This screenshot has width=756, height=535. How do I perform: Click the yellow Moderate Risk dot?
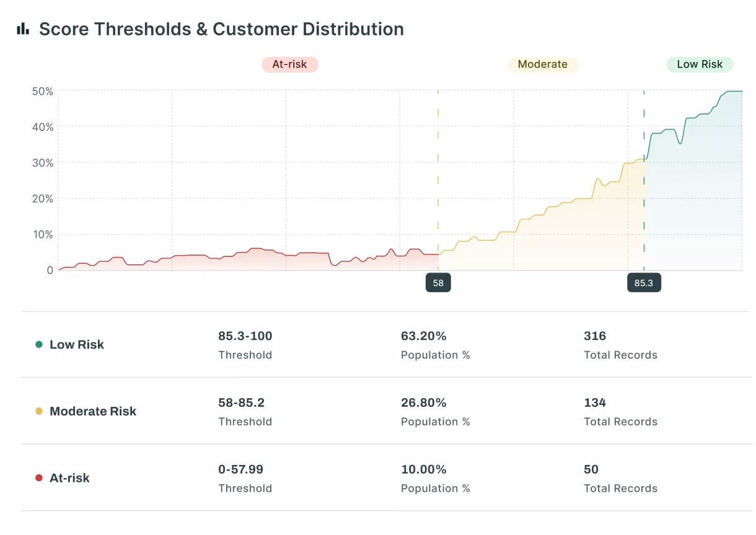tap(39, 411)
